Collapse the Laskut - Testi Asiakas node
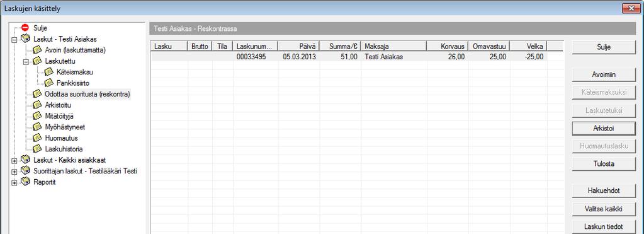644x234 pixels. click(x=14, y=40)
